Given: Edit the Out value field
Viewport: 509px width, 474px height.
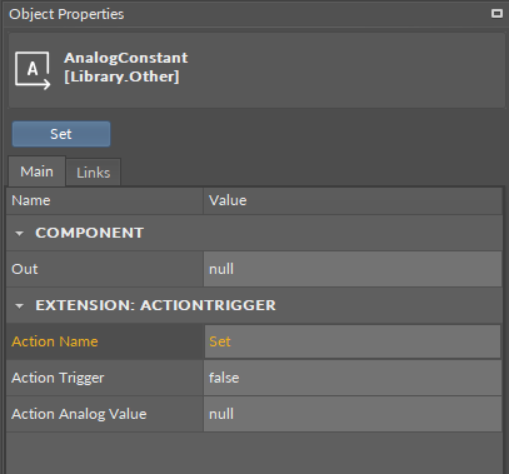Looking at the screenshot, I should (353, 269).
